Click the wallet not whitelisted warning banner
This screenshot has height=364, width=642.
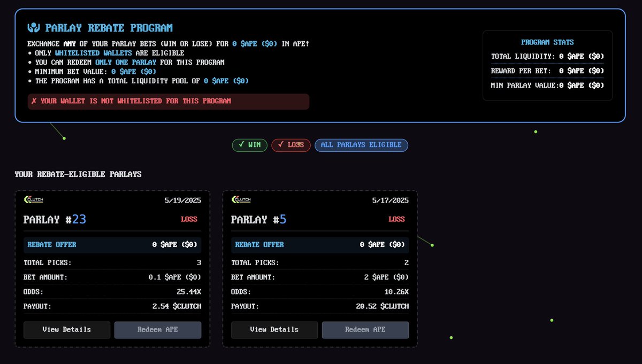pyautogui.click(x=169, y=102)
